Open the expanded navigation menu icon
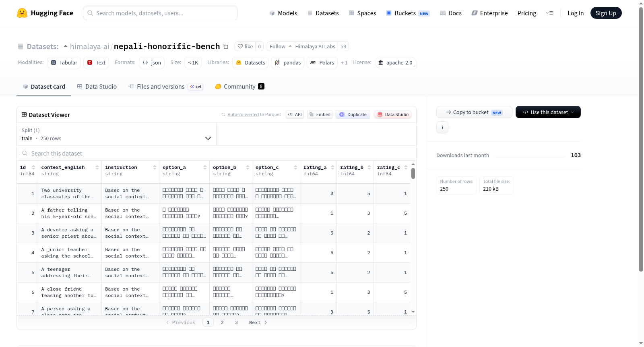This screenshot has height=347, width=644. 549,13
